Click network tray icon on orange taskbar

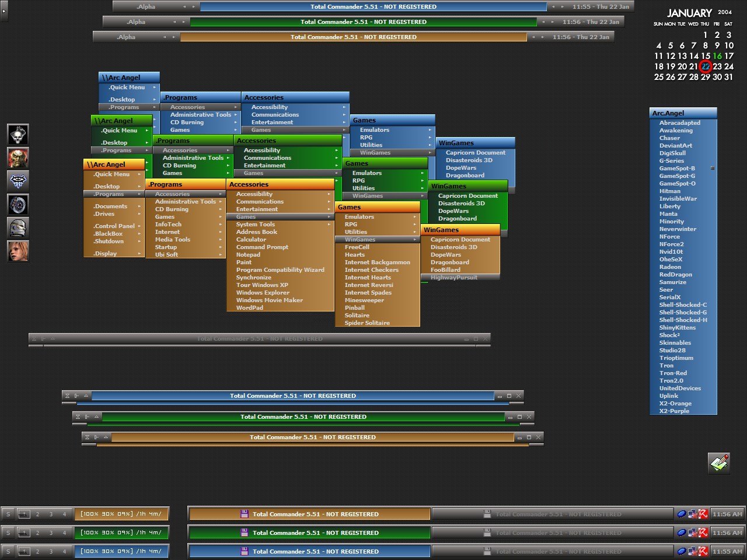[x=692, y=514]
